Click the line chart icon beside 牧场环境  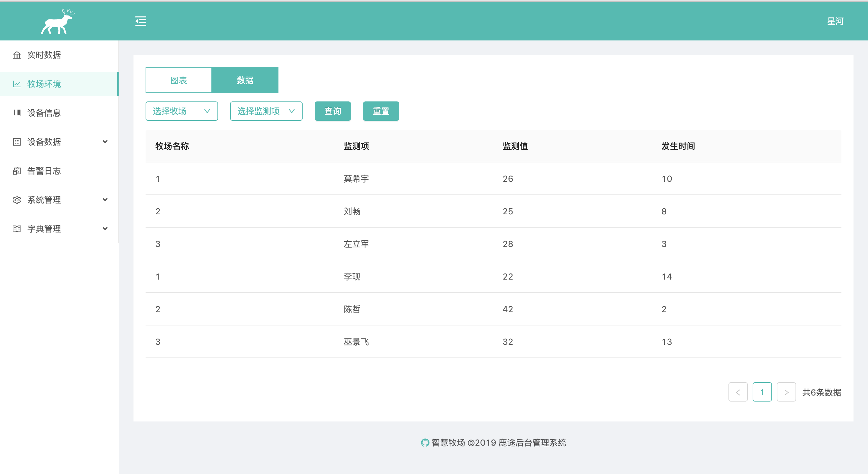pyautogui.click(x=17, y=84)
